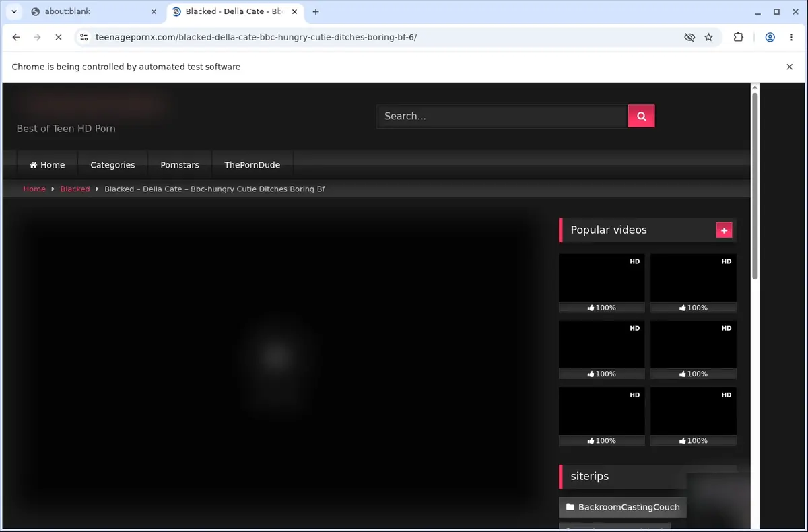
Task: Click the Home breadcrumb link
Action: (x=34, y=189)
